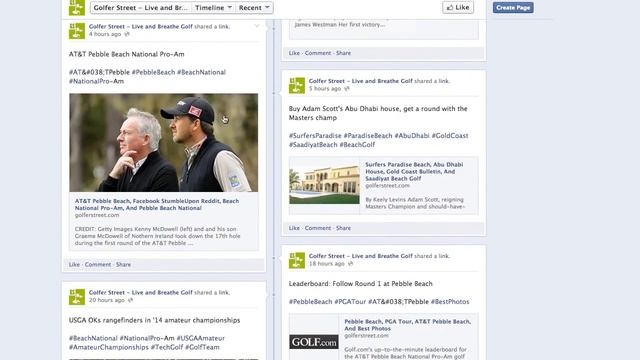The image size is (640, 360).
Task: Share the AT&T Pebble Beach National Pro-Am post
Action: coord(123,264)
